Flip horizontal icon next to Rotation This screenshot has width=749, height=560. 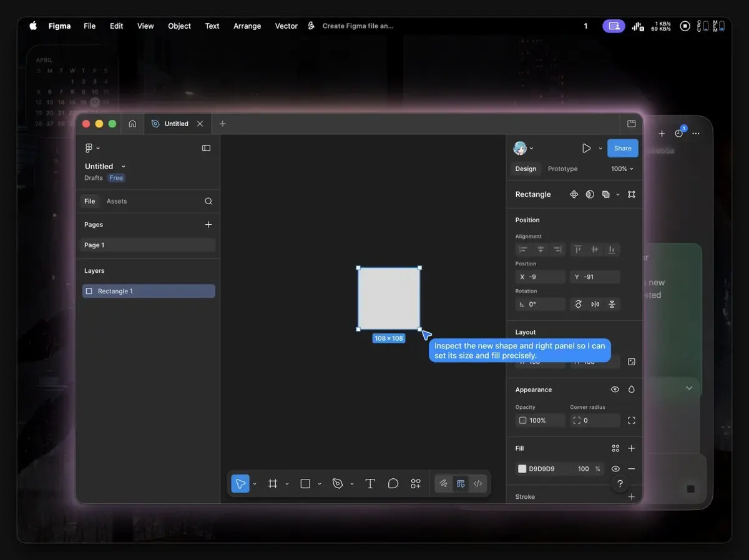click(x=595, y=304)
